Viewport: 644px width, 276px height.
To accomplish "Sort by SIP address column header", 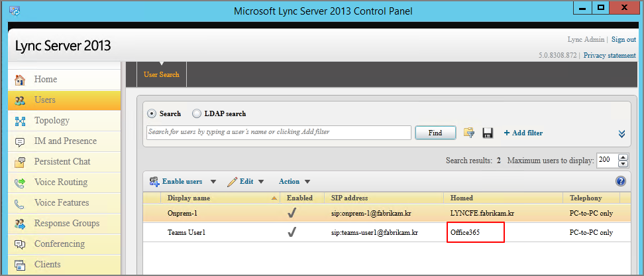I will coord(384,198).
